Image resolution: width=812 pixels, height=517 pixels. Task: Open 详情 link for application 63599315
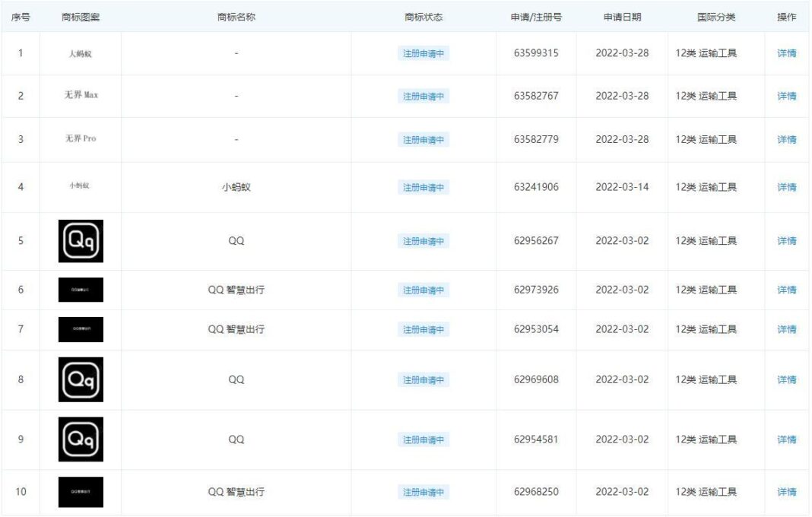786,53
